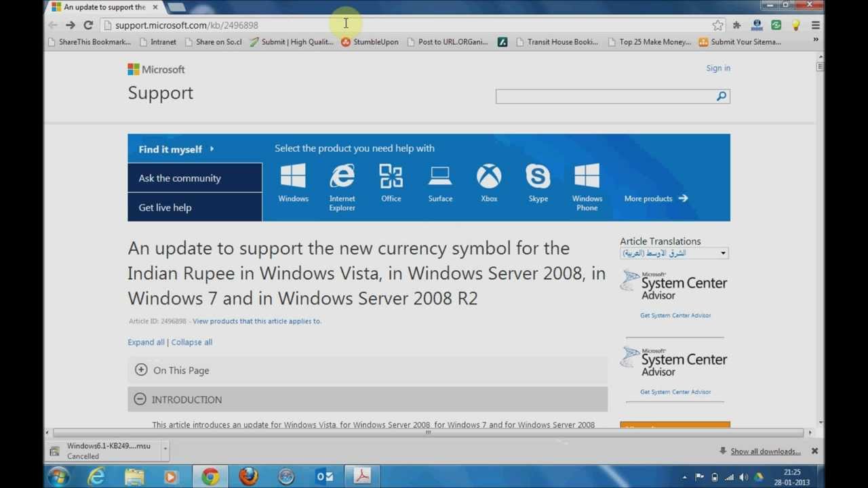Open the Chrome menu (three bars) icon
The image size is (868, 488).
[816, 25]
